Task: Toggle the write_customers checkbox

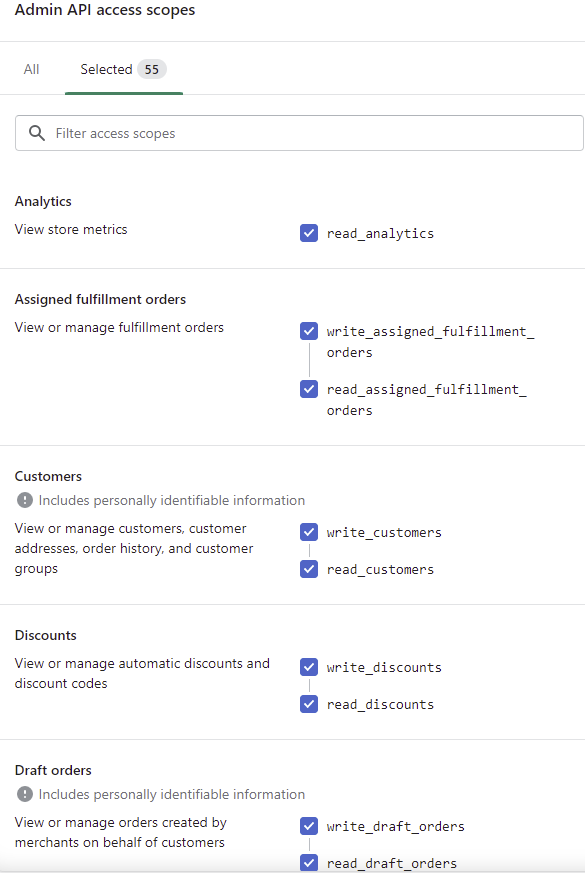Action: pos(309,532)
